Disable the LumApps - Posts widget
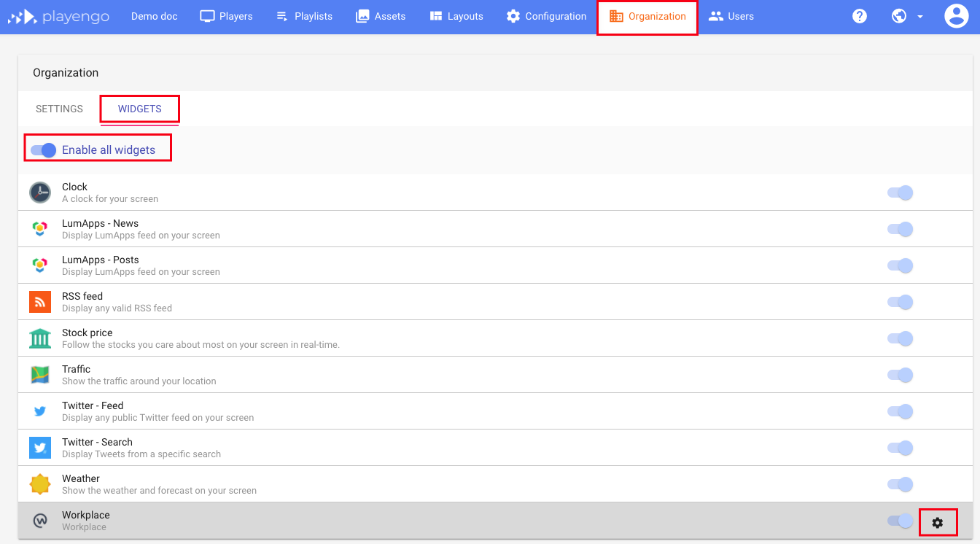980x544 pixels. click(x=900, y=265)
